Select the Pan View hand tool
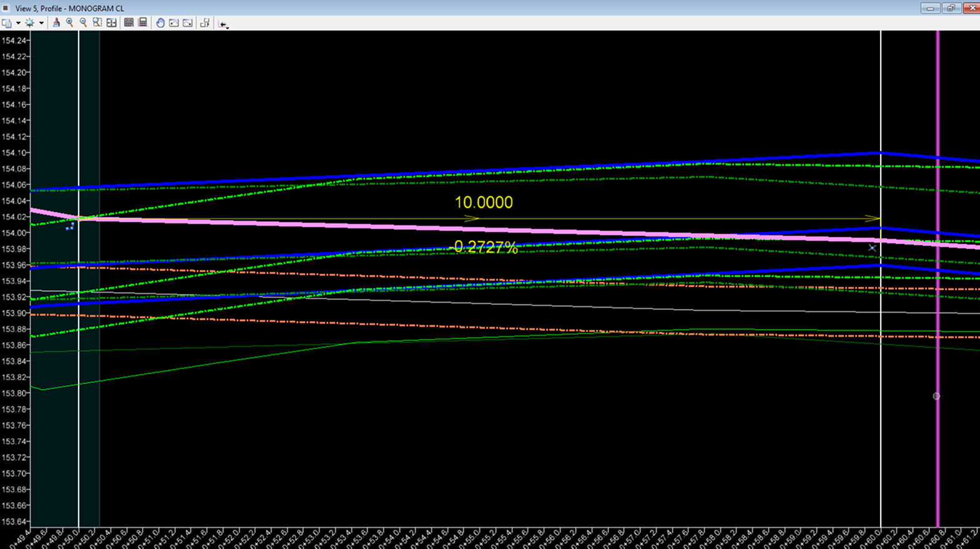Image resolution: width=980 pixels, height=549 pixels. (160, 23)
